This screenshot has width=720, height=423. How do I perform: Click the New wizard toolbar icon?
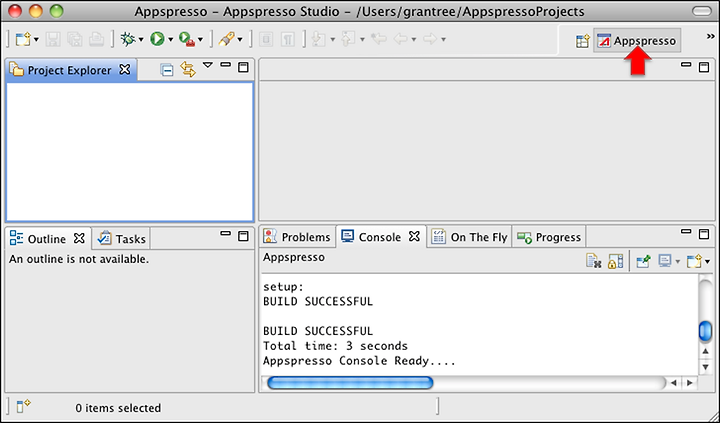pyautogui.click(x=22, y=39)
